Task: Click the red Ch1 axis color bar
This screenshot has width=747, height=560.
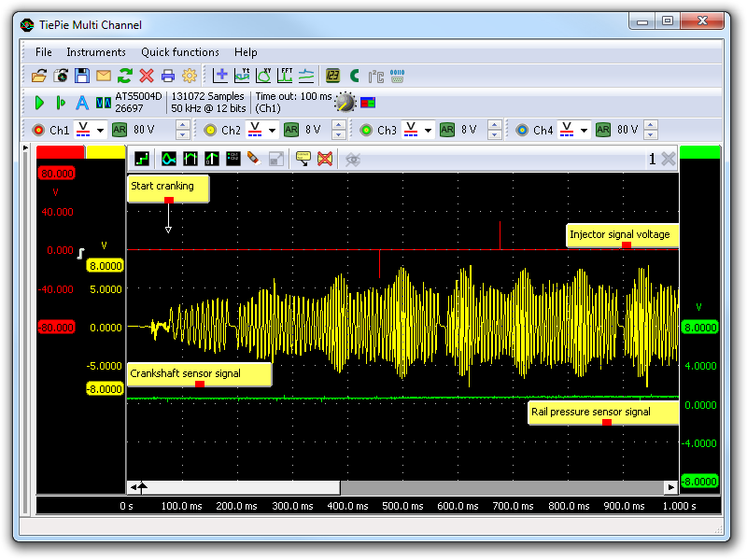Action: pyautogui.click(x=60, y=152)
